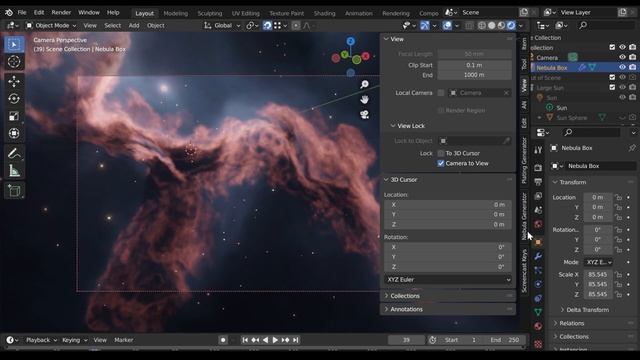Click the Blender logo menu icon
Screen dimensions: 640x360
click(x=9, y=13)
